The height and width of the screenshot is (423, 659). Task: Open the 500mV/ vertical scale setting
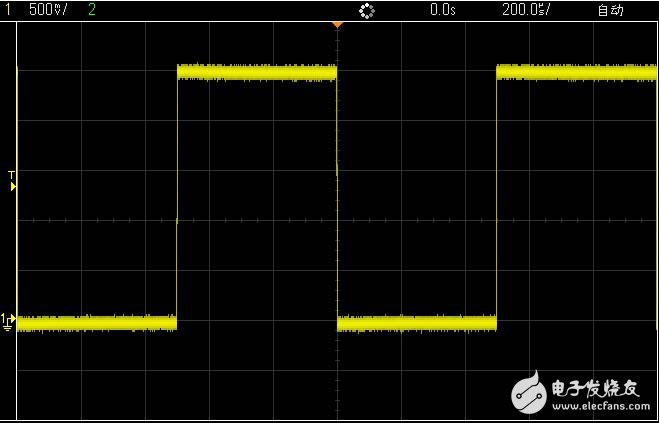[49, 10]
